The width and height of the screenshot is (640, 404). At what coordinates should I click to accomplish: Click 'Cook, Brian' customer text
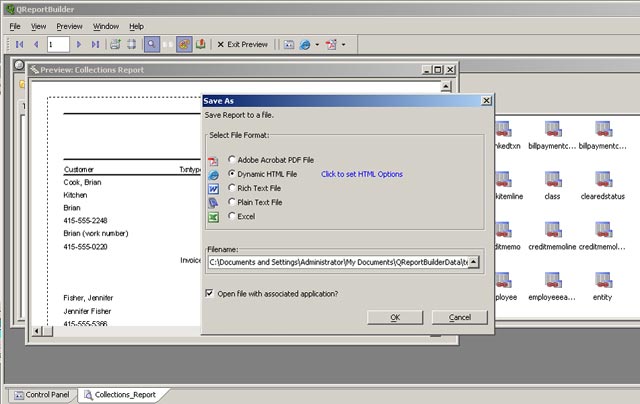82,182
